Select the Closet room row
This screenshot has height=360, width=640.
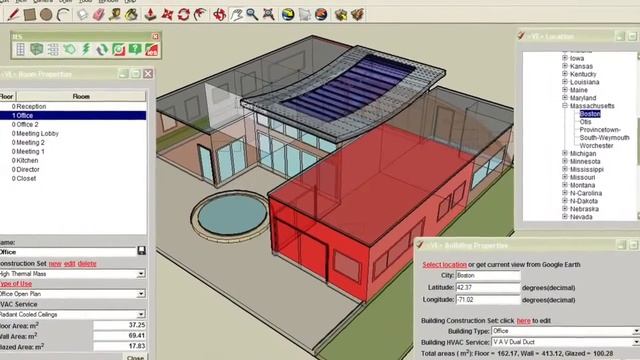tap(73, 178)
